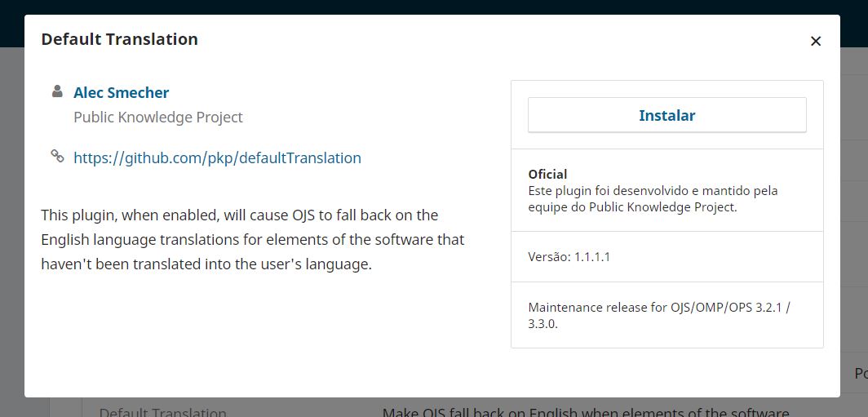This screenshot has width=868, height=417.
Task: Click the person icon beside Alec Smecher
Action: [57, 91]
